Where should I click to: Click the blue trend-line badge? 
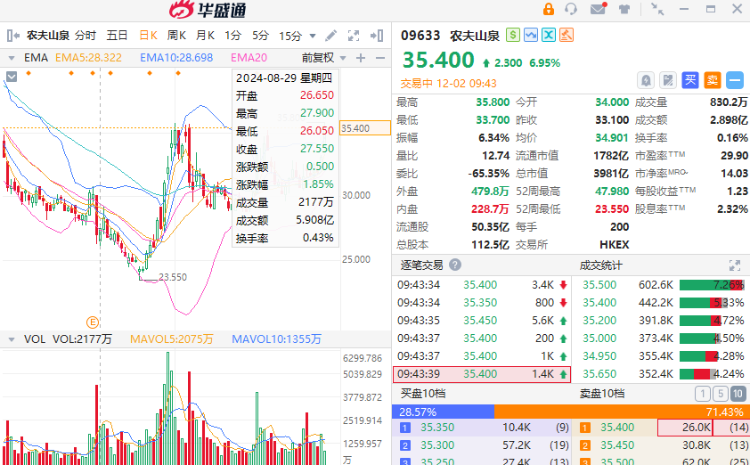[x=530, y=34]
